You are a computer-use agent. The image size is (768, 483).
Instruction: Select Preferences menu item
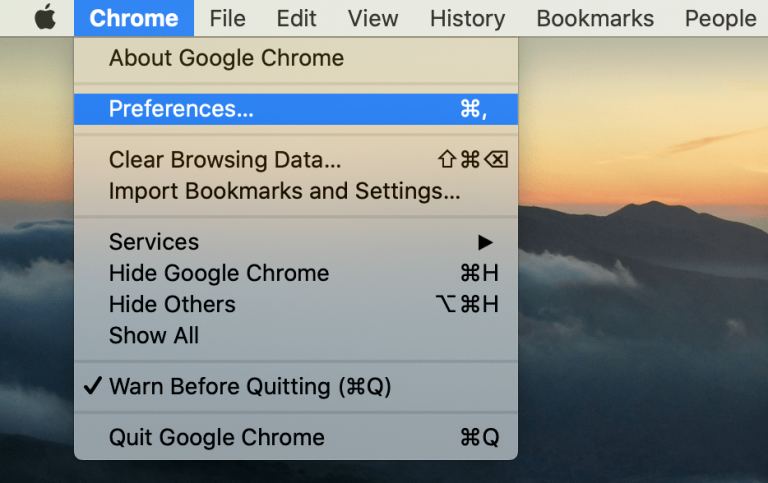tap(296, 109)
